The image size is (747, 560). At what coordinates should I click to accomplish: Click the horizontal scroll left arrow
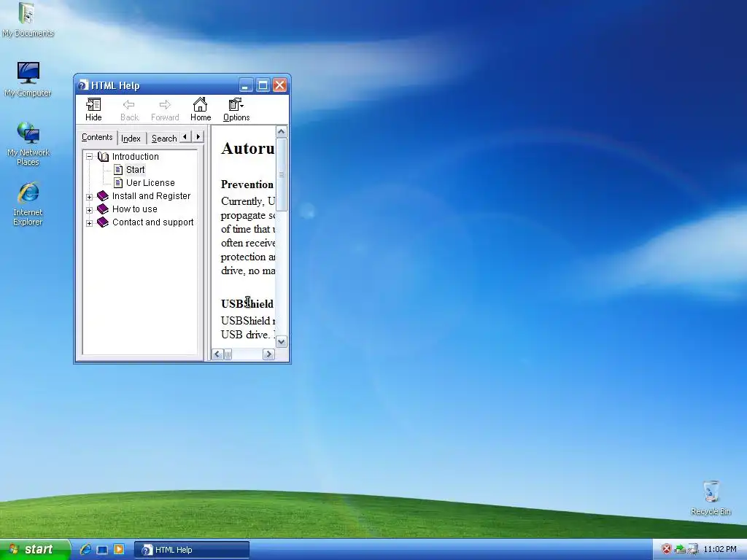point(217,354)
